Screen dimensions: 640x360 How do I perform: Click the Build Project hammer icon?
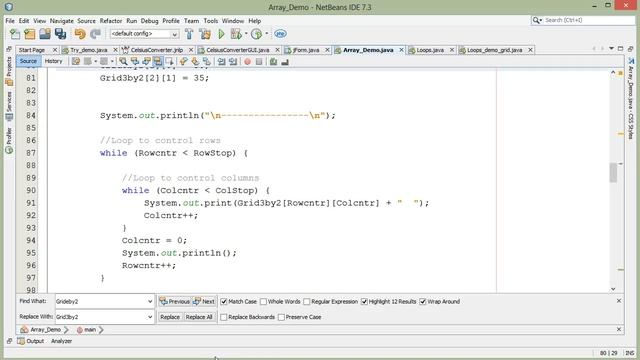(189, 34)
